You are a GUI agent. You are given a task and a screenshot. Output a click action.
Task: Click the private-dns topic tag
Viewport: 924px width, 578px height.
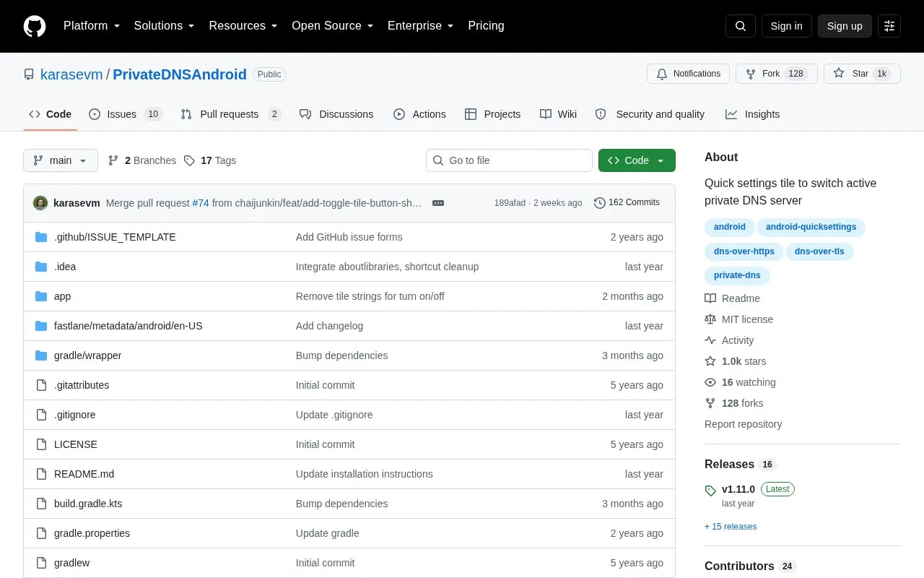tap(737, 275)
